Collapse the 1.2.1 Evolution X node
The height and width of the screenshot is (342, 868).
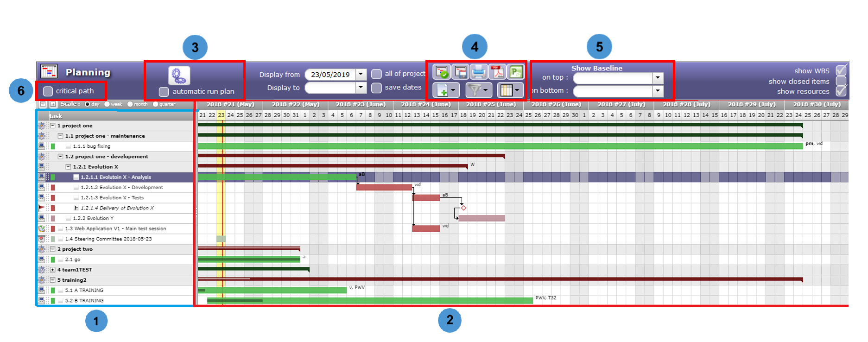coord(68,167)
